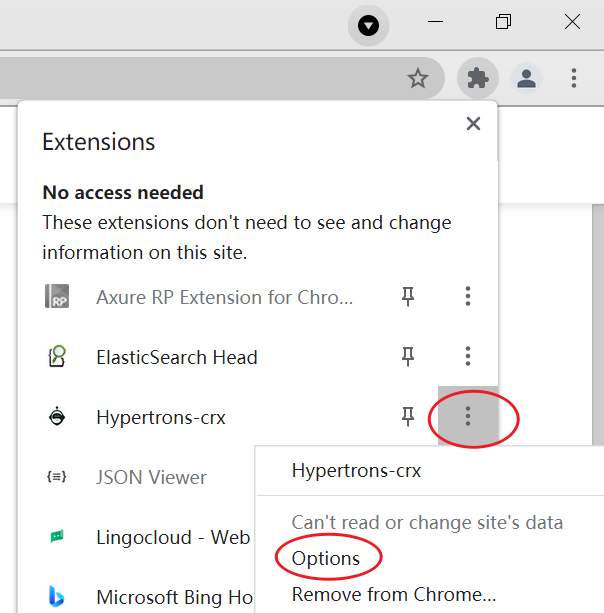Close the Extensions popup panel

[x=473, y=124]
